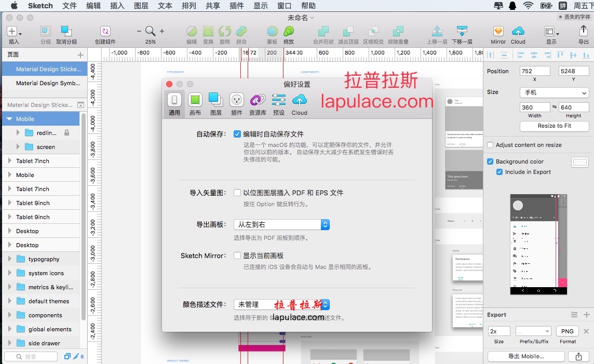Viewport: 594px width, 364px height.
Task: Click the background color swatch
Action: [579, 163]
